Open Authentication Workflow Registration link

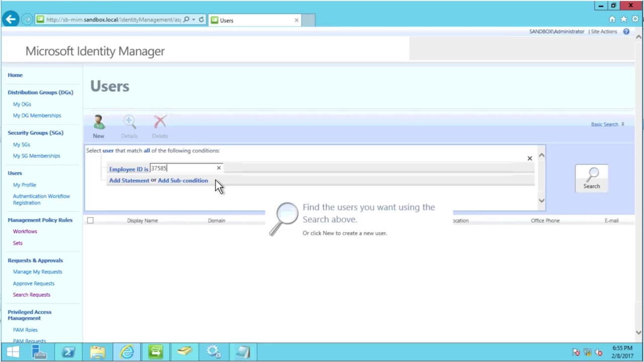pos(41,200)
